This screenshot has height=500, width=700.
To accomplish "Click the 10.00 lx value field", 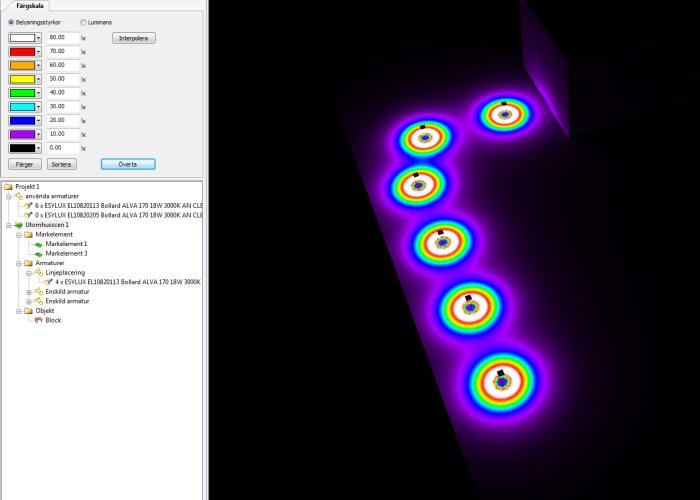I will (x=63, y=134).
